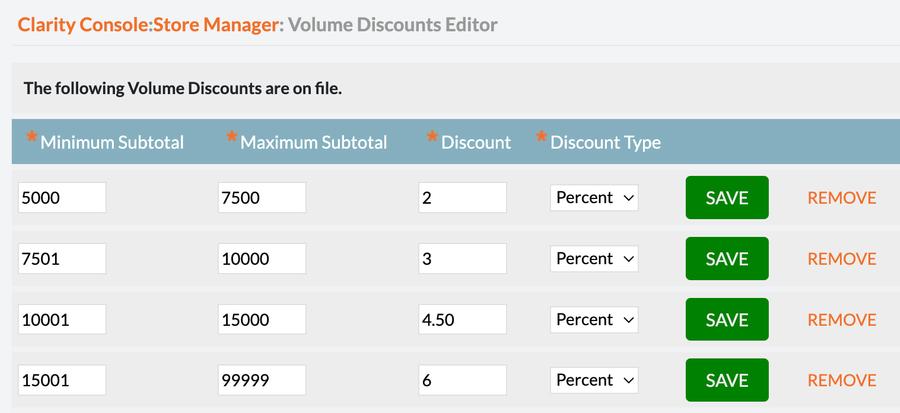900x413 pixels.
Task: Click the discount field containing 2
Action: point(462,198)
